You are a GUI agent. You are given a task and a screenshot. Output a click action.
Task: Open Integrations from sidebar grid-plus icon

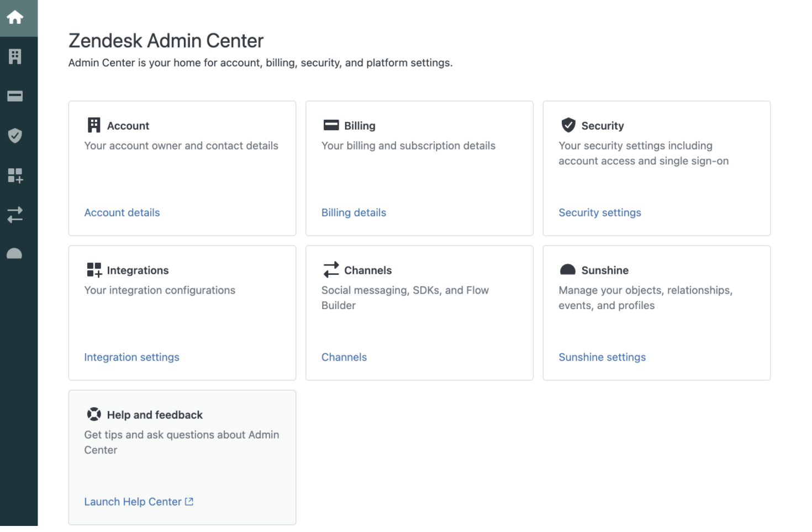coord(15,175)
